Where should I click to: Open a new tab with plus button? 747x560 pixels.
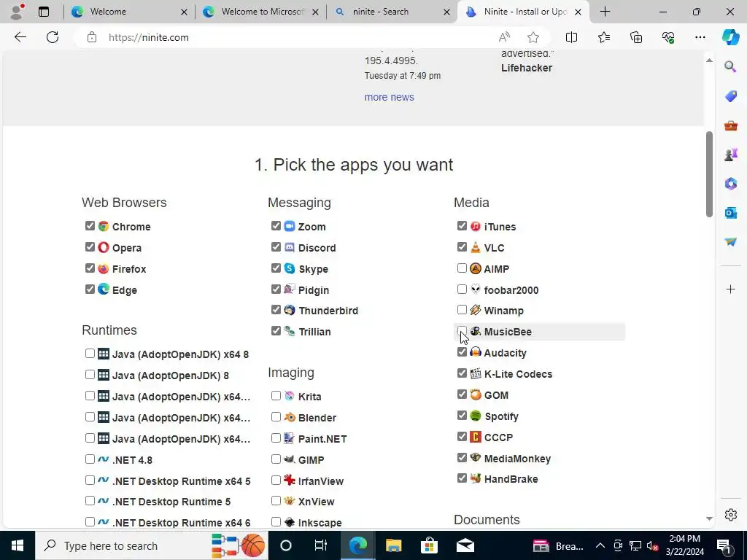tap(605, 12)
